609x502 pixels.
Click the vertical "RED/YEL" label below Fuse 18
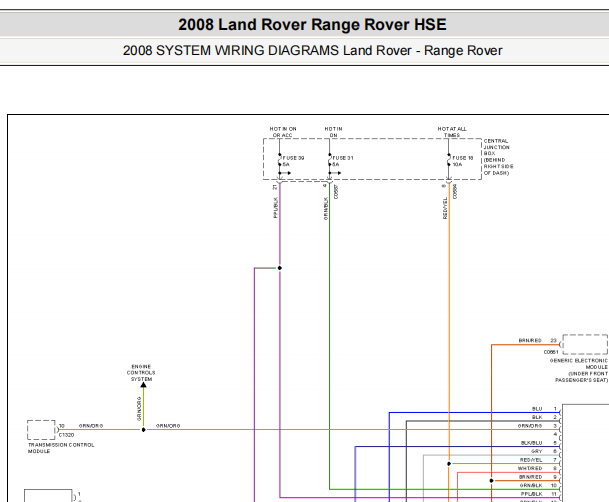point(445,208)
